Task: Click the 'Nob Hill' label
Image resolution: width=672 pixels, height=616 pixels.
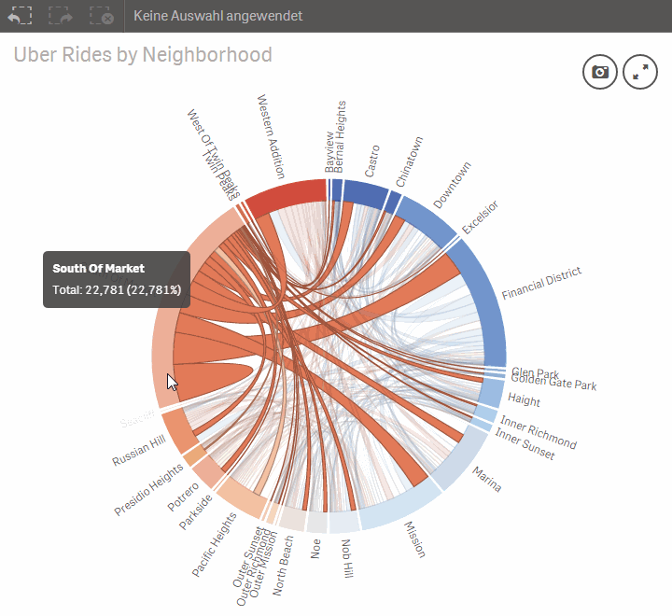Action: click(x=347, y=558)
